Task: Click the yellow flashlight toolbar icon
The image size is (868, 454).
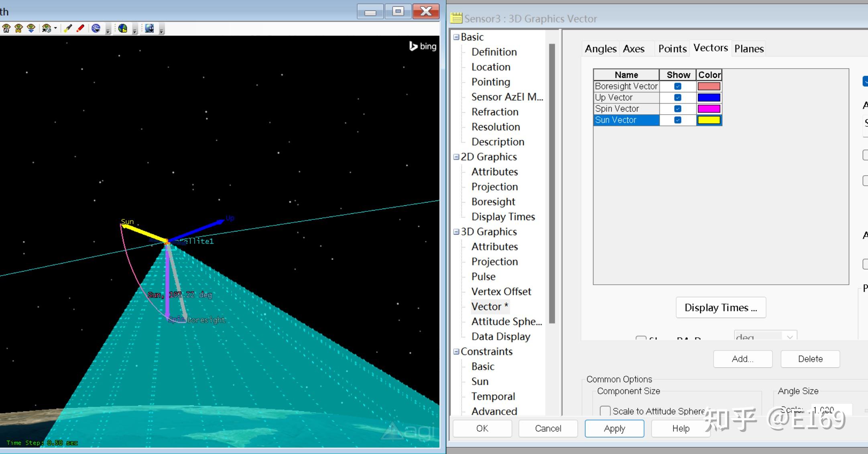Action: (68, 28)
